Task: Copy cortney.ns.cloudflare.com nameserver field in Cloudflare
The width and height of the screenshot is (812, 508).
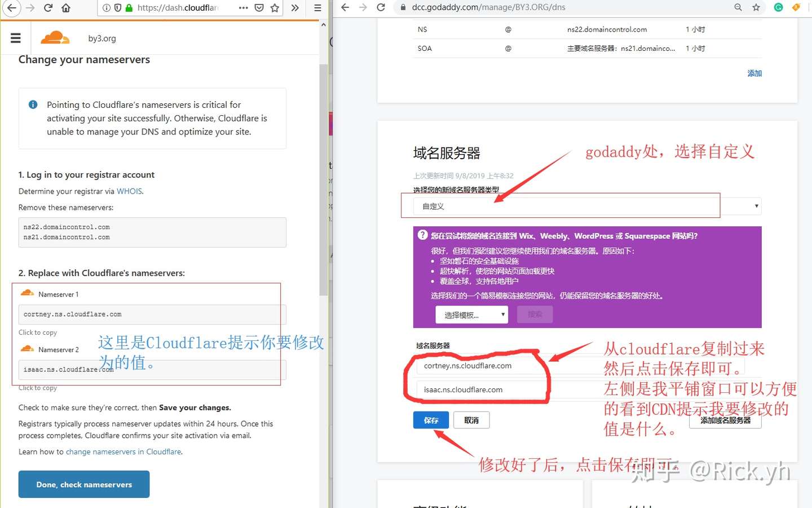Action: tap(152, 314)
